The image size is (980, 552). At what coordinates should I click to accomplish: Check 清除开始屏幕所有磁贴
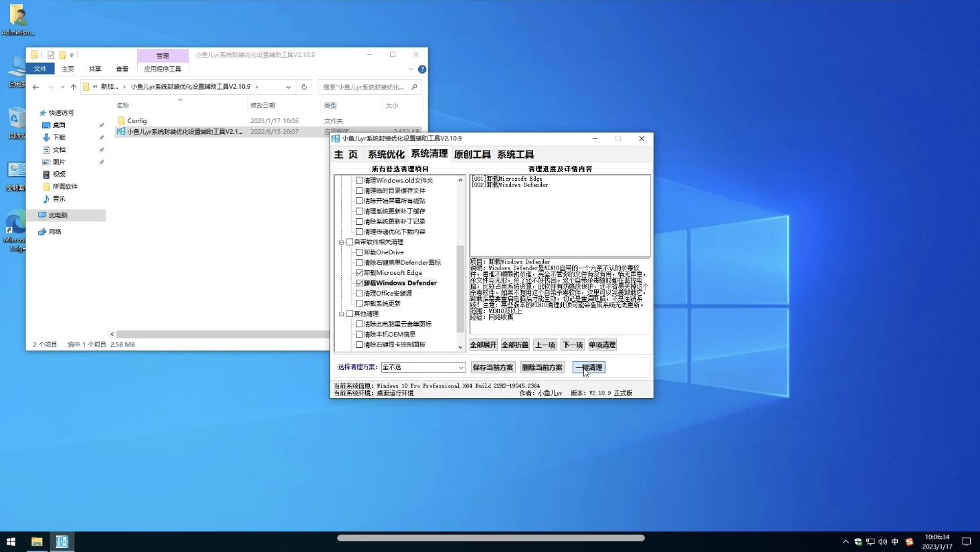point(359,201)
